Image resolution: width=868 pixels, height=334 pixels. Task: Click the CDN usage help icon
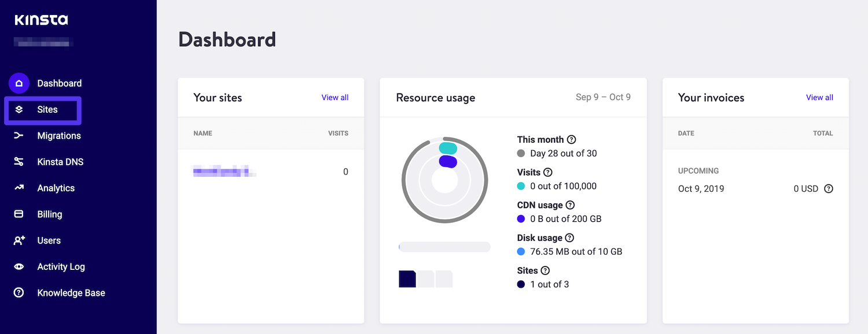pyautogui.click(x=571, y=205)
